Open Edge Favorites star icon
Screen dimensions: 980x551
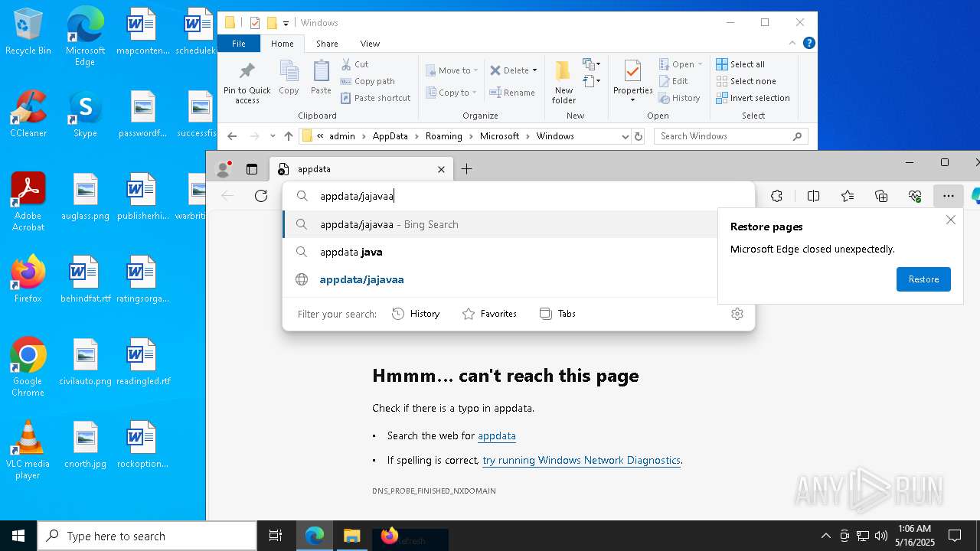[x=848, y=196]
